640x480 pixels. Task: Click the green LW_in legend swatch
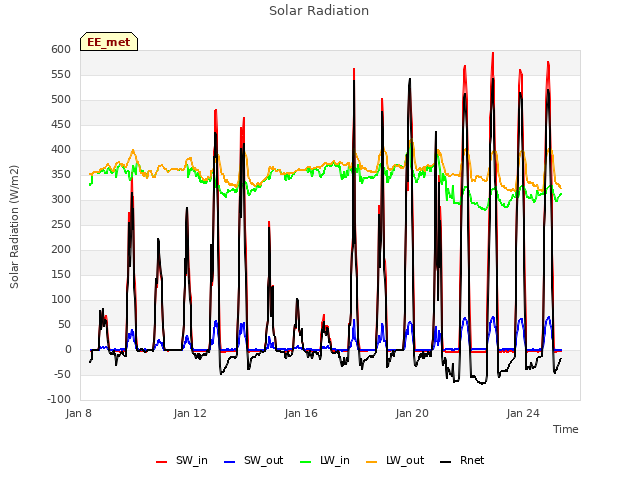(x=306, y=462)
